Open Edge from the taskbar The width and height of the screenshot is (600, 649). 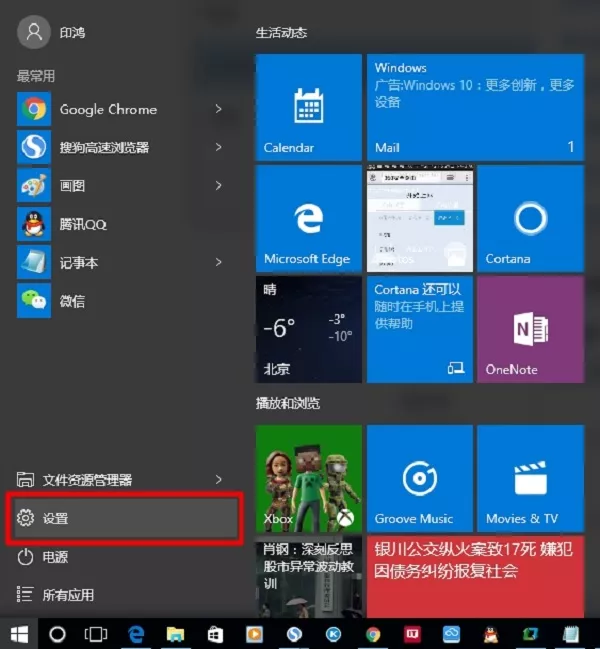tap(136, 634)
